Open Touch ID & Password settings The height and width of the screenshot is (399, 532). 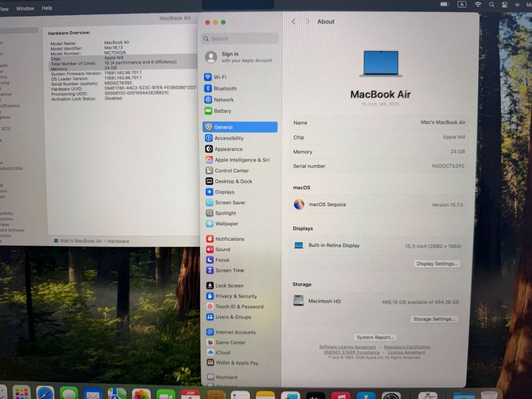point(235,307)
